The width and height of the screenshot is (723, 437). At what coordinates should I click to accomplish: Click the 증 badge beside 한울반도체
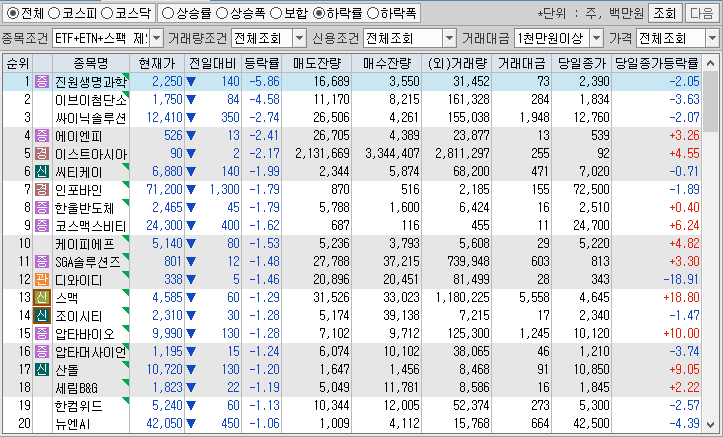(42, 207)
